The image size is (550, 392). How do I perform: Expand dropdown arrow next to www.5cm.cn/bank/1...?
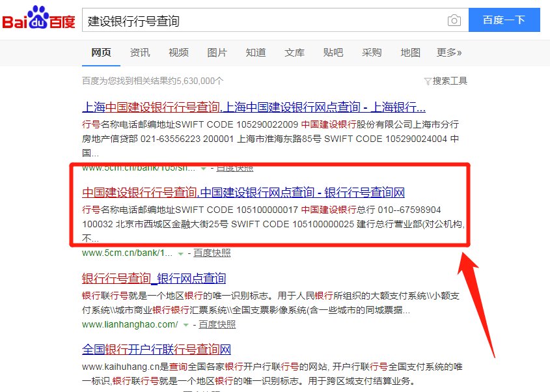[x=181, y=253]
